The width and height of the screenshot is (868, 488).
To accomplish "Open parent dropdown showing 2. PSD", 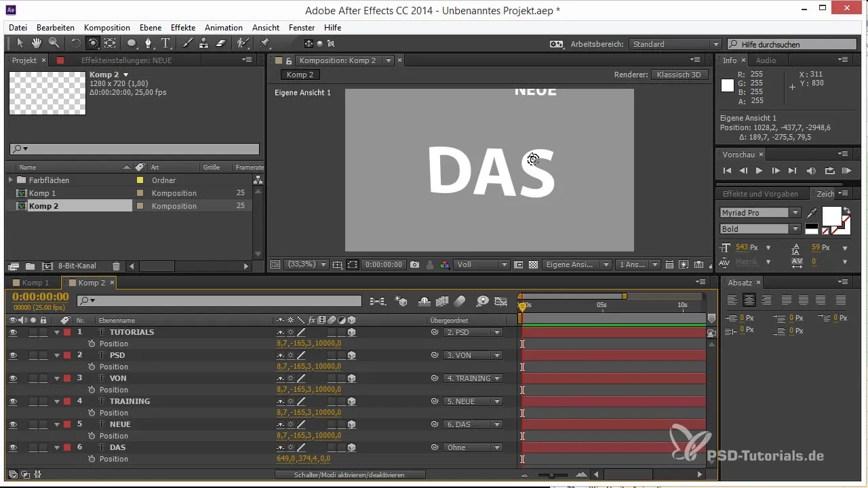I will 473,332.
